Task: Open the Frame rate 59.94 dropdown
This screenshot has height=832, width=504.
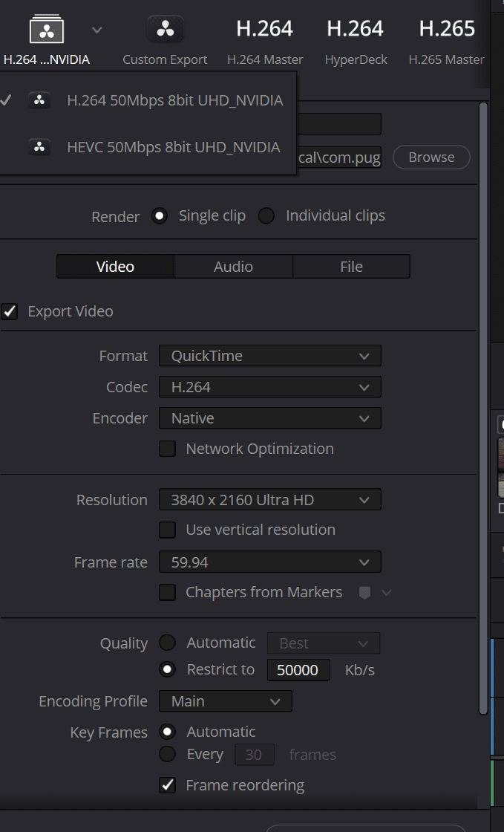Action: tap(269, 562)
